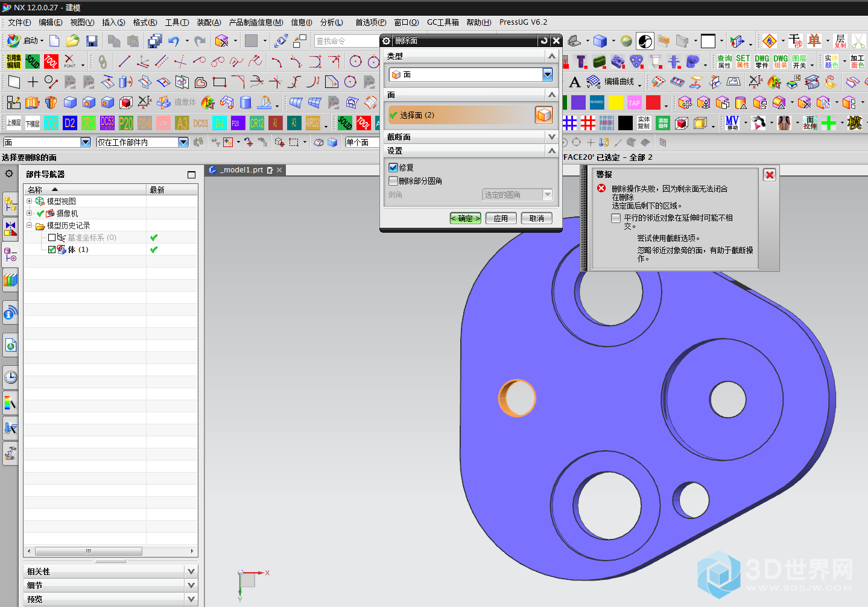Open the 层复制 layer copy tool
This screenshot has width=868, height=607.
(840, 41)
